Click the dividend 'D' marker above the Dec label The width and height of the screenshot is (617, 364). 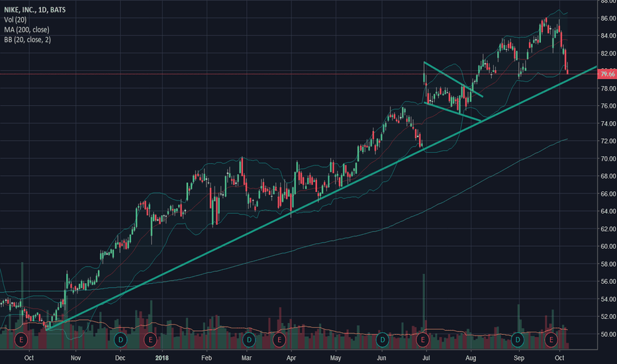pos(120,340)
